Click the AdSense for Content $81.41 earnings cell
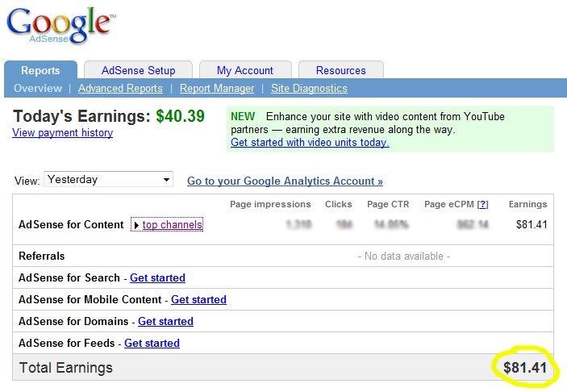The image size is (567, 392). coord(532,224)
